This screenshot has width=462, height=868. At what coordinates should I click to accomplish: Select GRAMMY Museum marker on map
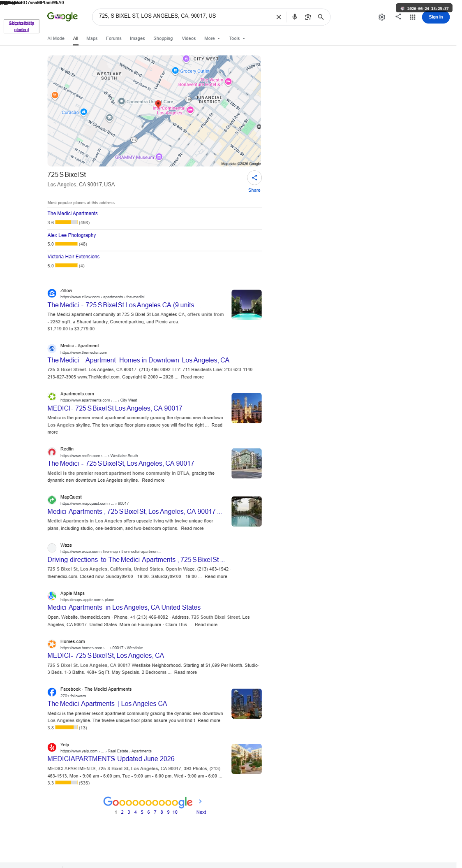159,157
